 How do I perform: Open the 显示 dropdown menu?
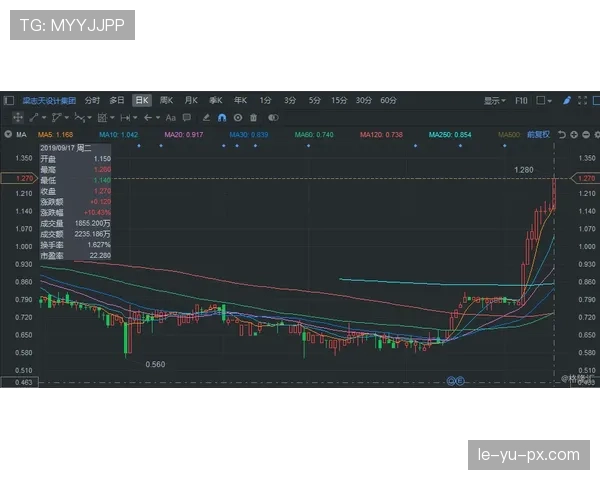pyautogui.click(x=495, y=100)
